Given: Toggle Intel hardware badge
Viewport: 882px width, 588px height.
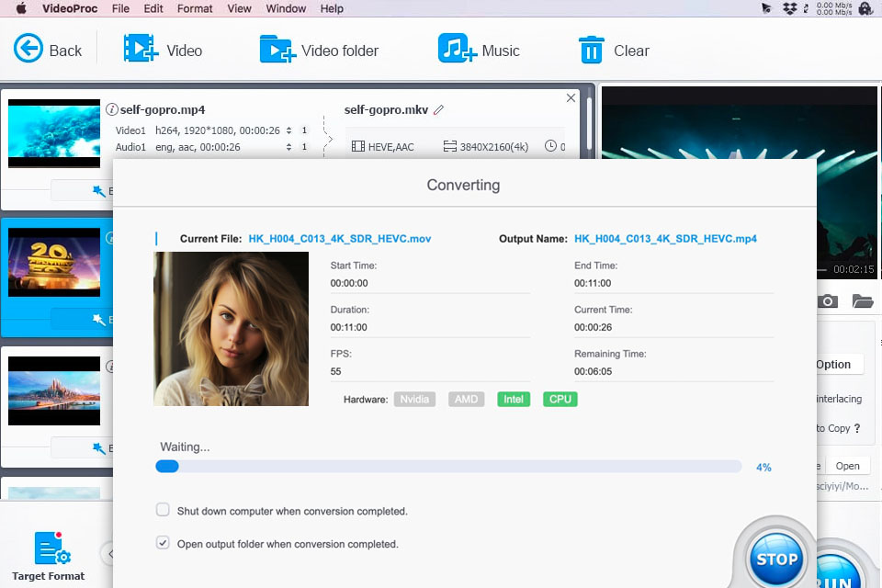Looking at the screenshot, I should (x=514, y=400).
